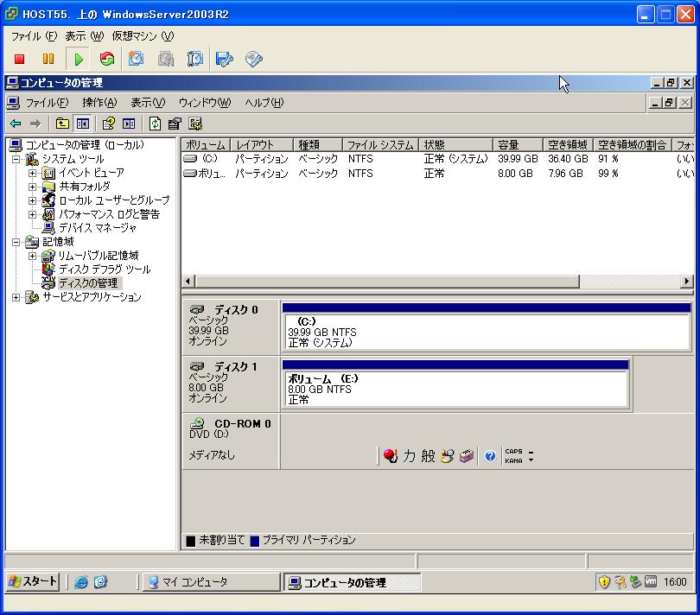This screenshot has width=700, height=615.
Task: Click the disk settings toolbar icon
Action: pos(195,124)
